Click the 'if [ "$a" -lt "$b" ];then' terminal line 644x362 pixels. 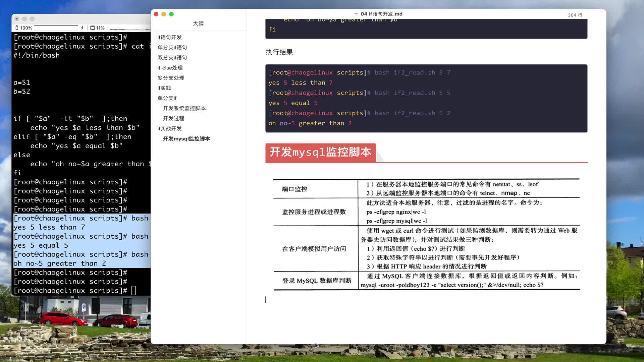pos(70,119)
